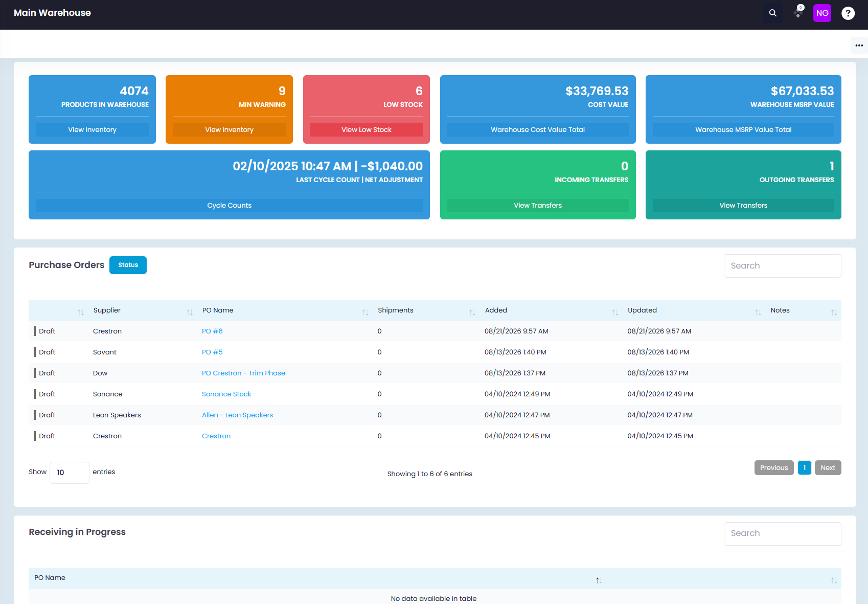
Task: Click the Draft status in PO #6 row
Action: point(47,331)
